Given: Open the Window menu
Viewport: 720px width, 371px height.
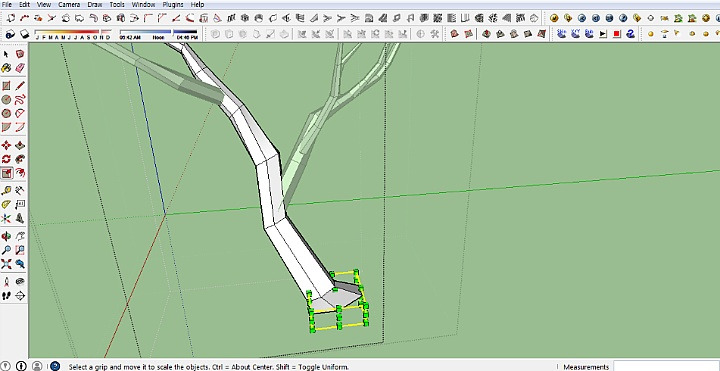Looking at the screenshot, I should pyautogui.click(x=143, y=5).
